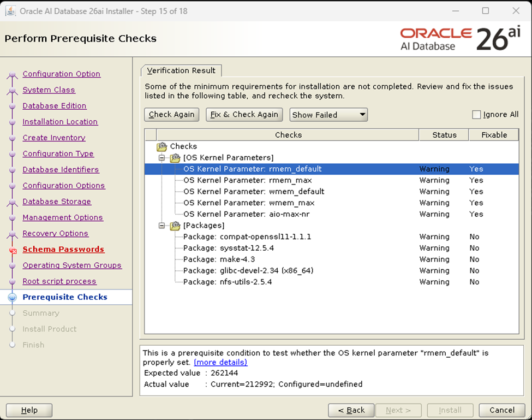Select the wmem_max kernel parameter row
The width and height of the screenshot is (532, 420).
[332, 203]
